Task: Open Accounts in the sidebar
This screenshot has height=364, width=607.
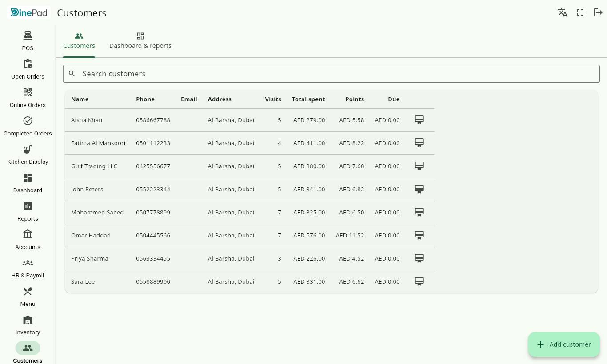Action: [x=28, y=240]
